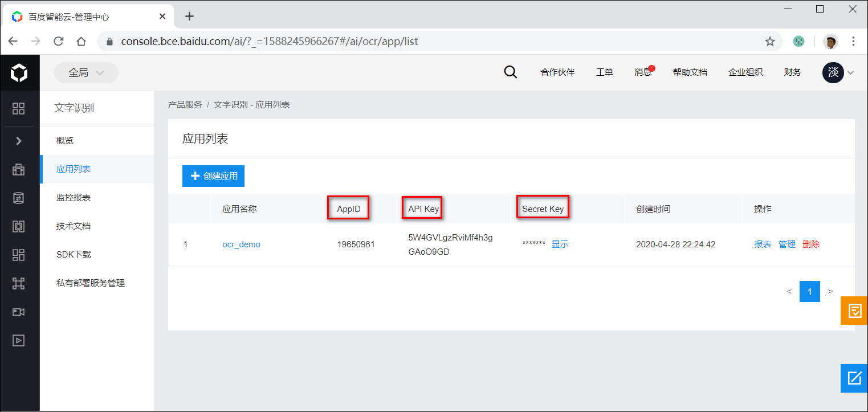Open the ocr_demo application link
The height and width of the screenshot is (412, 868).
click(x=241, y=244)
